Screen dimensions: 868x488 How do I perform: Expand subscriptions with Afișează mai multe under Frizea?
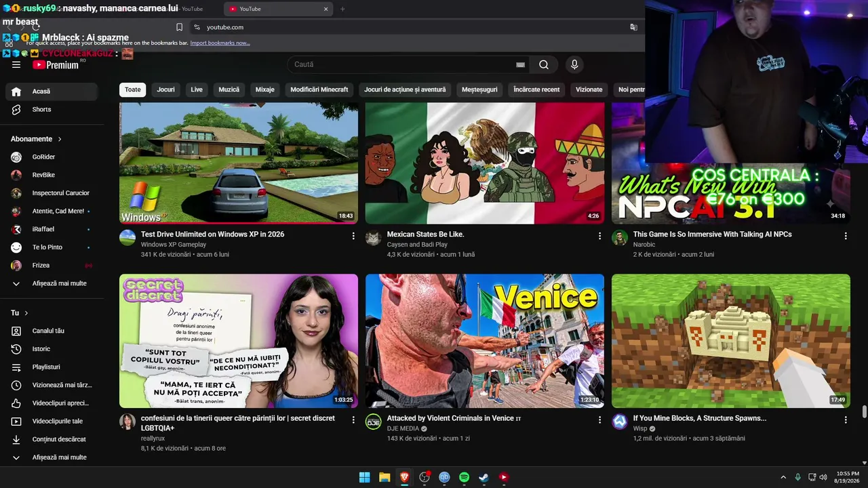(x=52, y=283)
